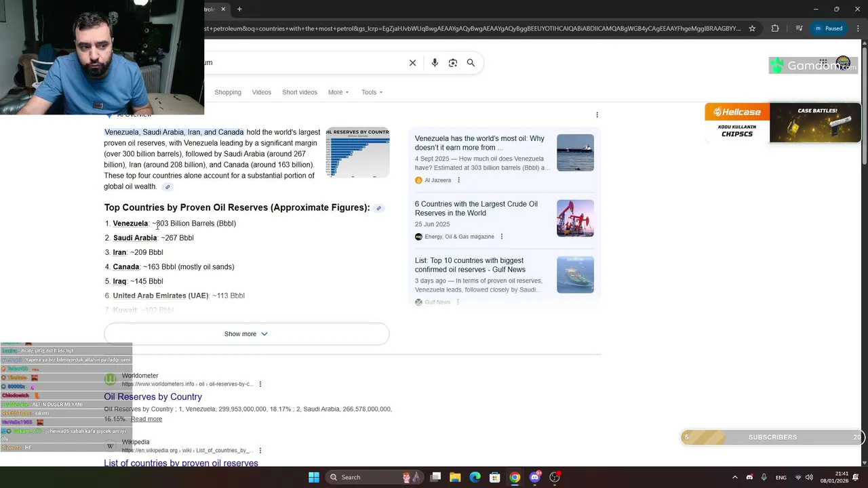The height and width of the screenshot is (488, 868).
Task: Click Canada link in the ranked list
Action: [x=126, y=267]
